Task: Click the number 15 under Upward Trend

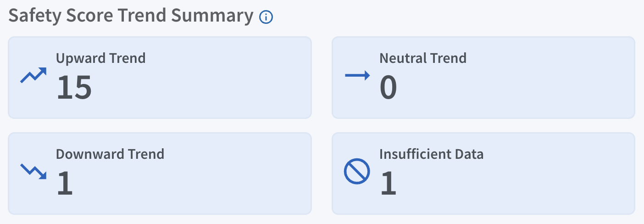Action: [74, 87]
